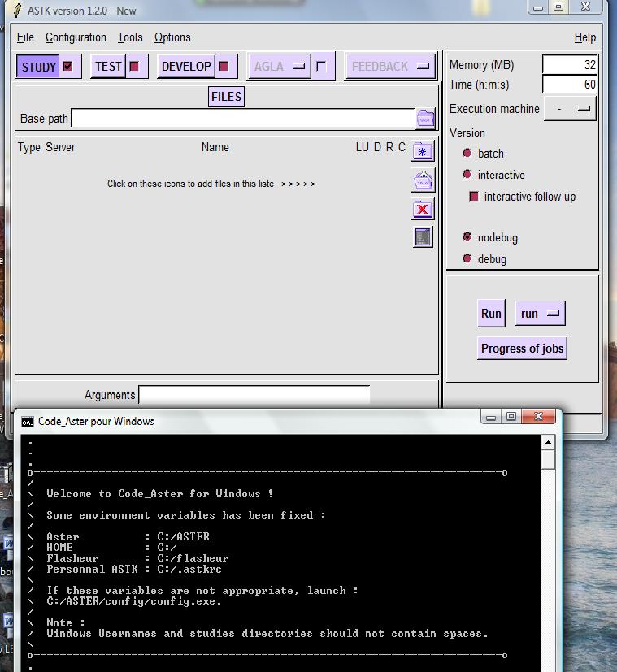Open the File menu
Viewport: 617px width, 672px height.
click(x=25, y=37)
